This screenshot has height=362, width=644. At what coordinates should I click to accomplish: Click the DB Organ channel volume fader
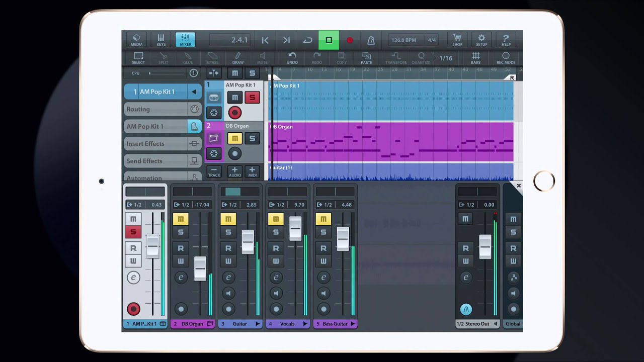200,268
